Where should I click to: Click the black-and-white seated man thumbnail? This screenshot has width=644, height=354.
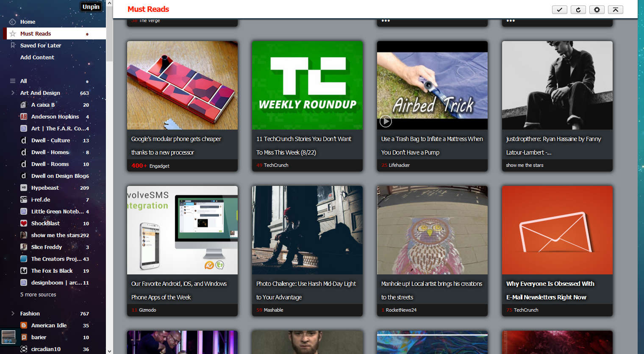557,85
